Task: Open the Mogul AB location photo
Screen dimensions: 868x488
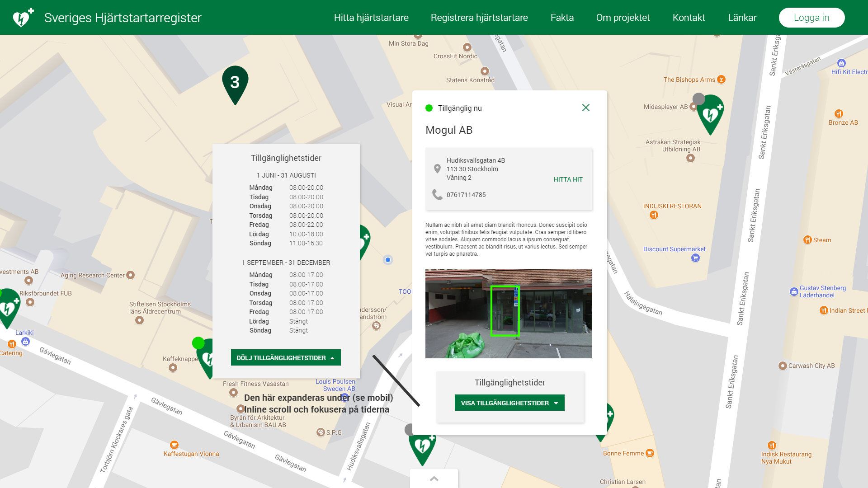Action: pos(508,314)
